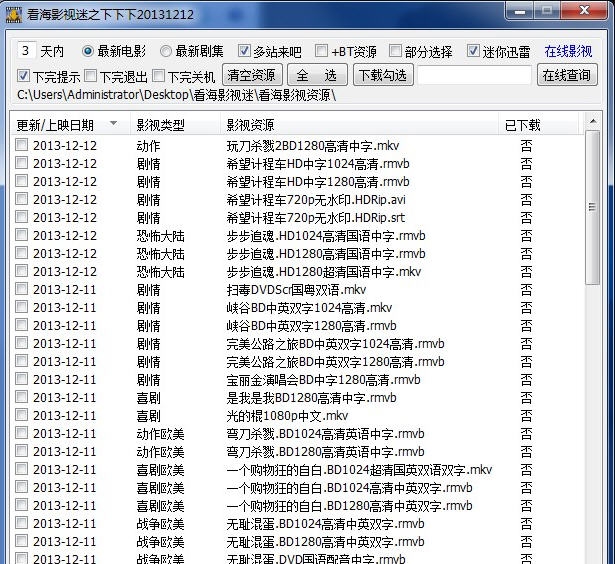Screen dimensions: 615x564
Task: Select 无耻混蛋.BD1024高清中英双字.rmvb
Action: click(325, 524)
